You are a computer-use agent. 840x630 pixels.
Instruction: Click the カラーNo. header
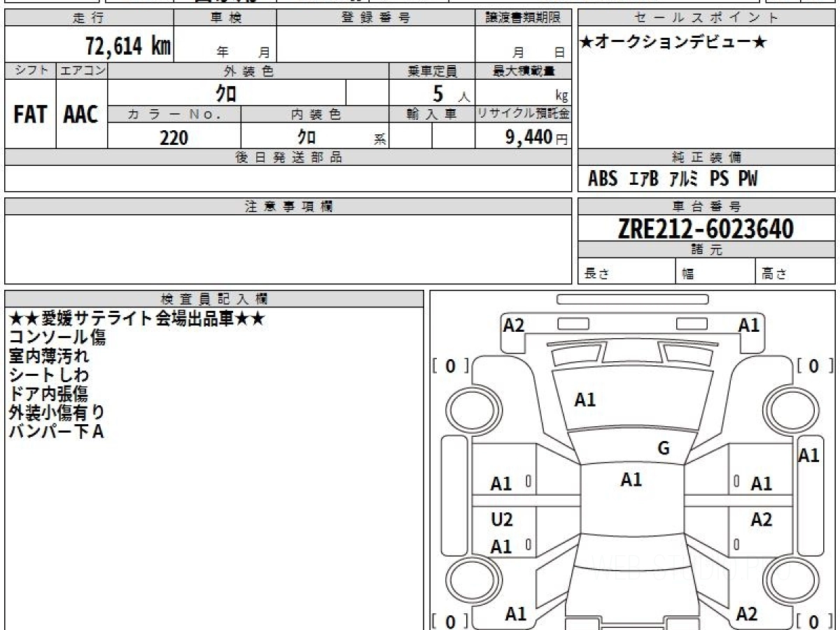pyautogui.click(x=174, y=115)
